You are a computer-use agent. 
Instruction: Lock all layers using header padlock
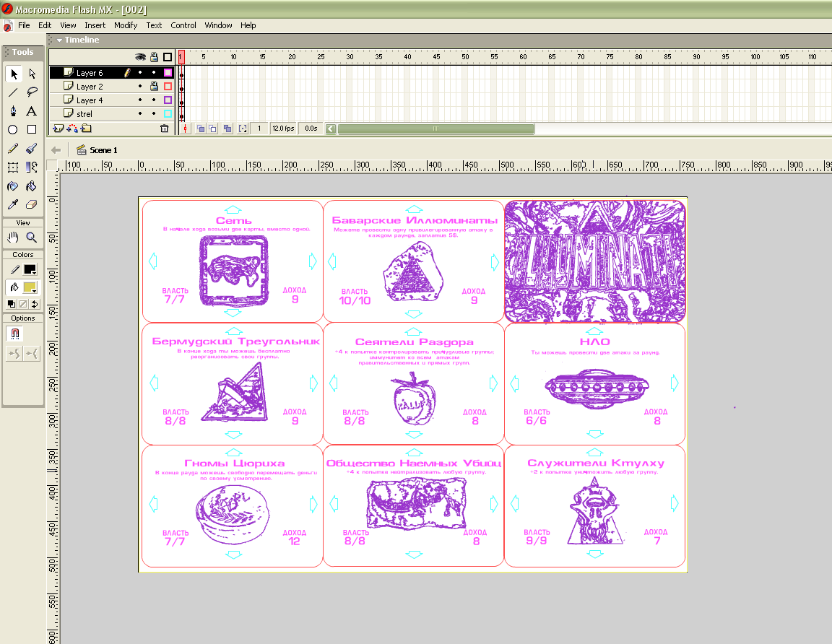click(154, 57)
